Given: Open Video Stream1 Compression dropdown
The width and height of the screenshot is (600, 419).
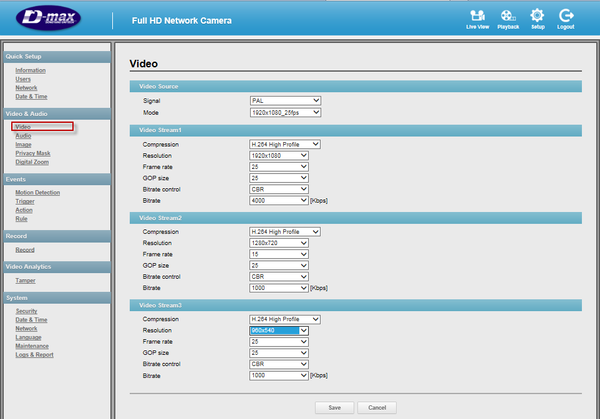Looking at the screenshot, I should click(285, 144).
